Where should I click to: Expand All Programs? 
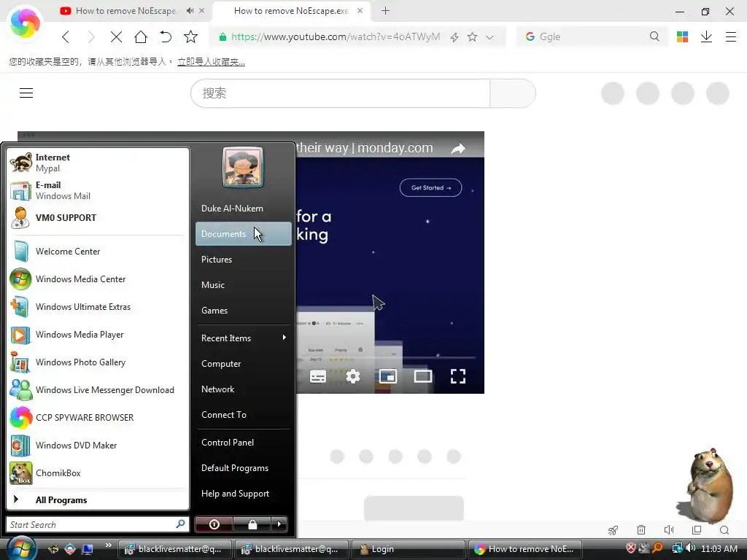pos(97,500)
